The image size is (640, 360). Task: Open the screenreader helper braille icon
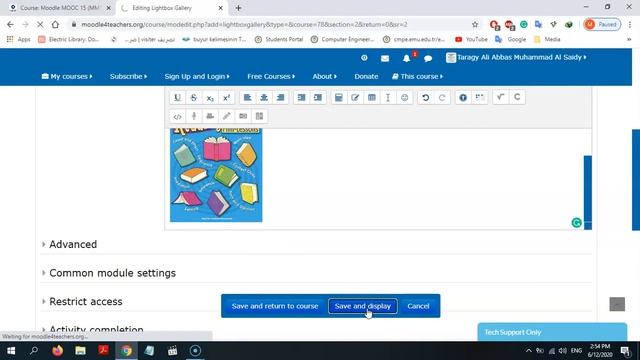pyautogui.click(x=480, y=98)
